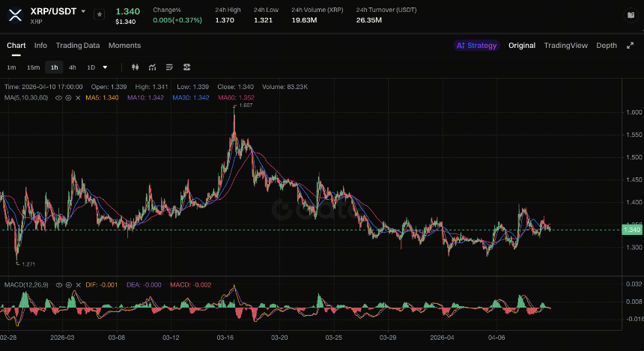Select the Original chart view
Screen dimensions: 644x351
click(x=522, y=46)
